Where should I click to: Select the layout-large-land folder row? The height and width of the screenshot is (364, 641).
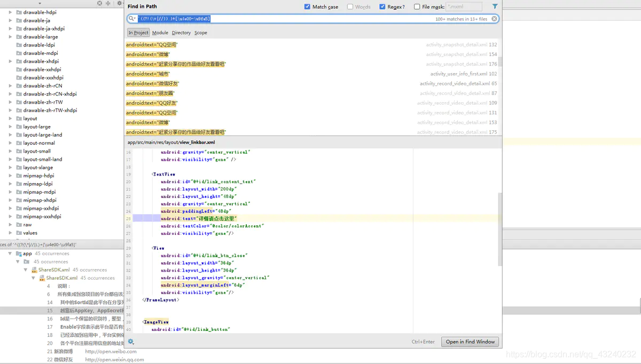[x=62, y=135]
